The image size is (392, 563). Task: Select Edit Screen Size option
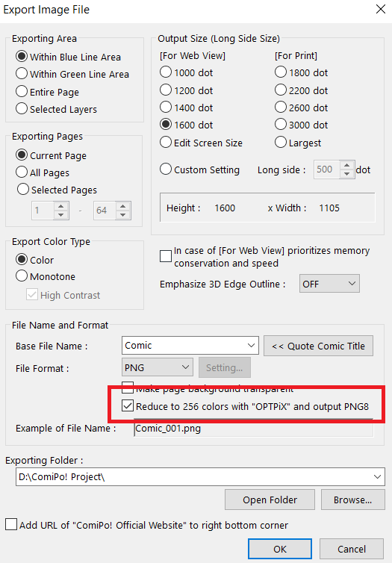point(166,142)
